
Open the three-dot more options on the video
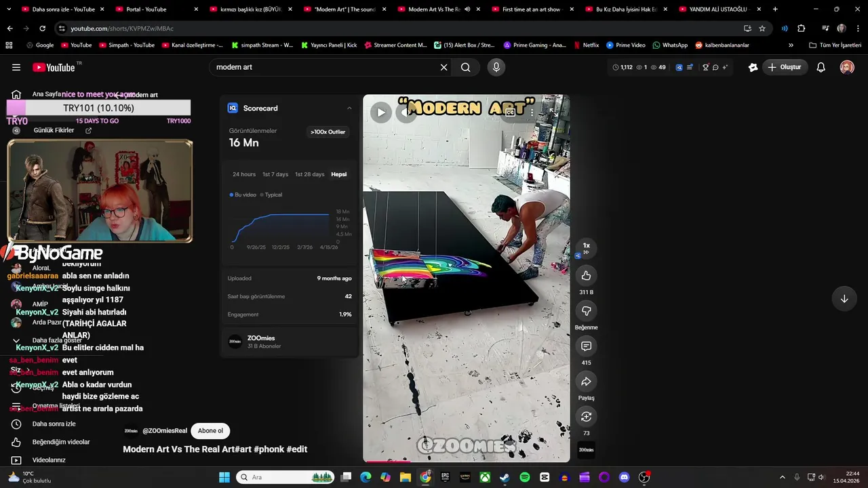pyautogui.click(x=532, y=113)
